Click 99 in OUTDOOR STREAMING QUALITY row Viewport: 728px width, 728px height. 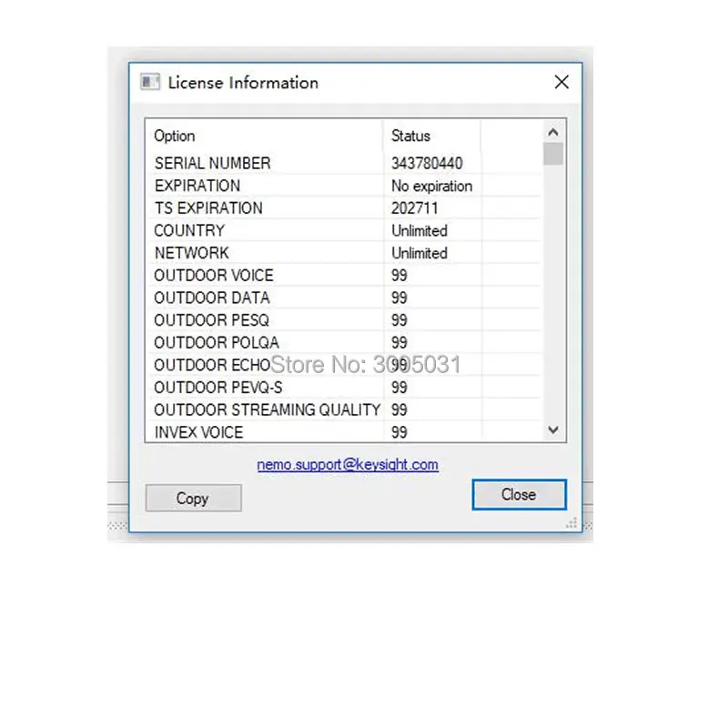pyautogui.click(x=399, y=410)
